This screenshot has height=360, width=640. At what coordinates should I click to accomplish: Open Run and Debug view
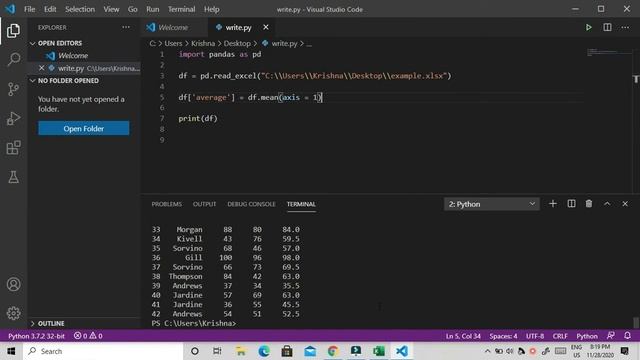coord(13,118)
